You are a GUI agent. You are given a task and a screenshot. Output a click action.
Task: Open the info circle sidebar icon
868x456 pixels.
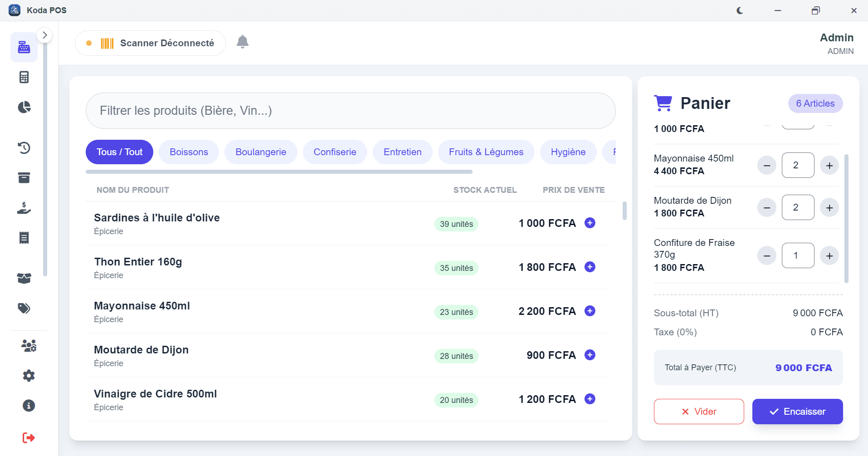(29, 406)
